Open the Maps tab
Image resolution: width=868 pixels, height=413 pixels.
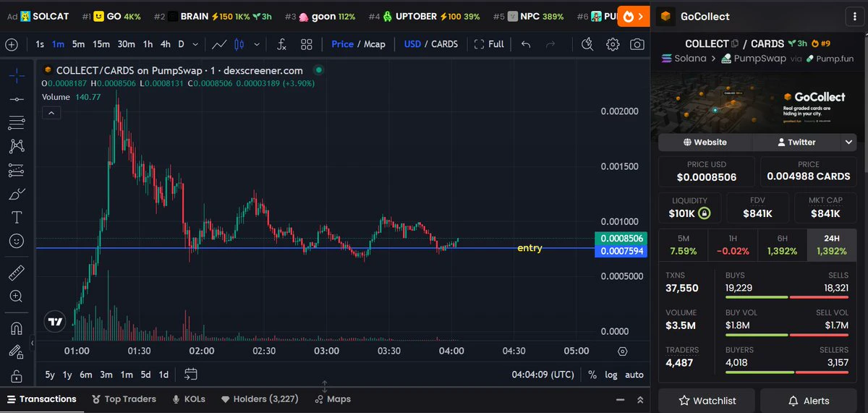pyautogui.click(x=333, y=399)
